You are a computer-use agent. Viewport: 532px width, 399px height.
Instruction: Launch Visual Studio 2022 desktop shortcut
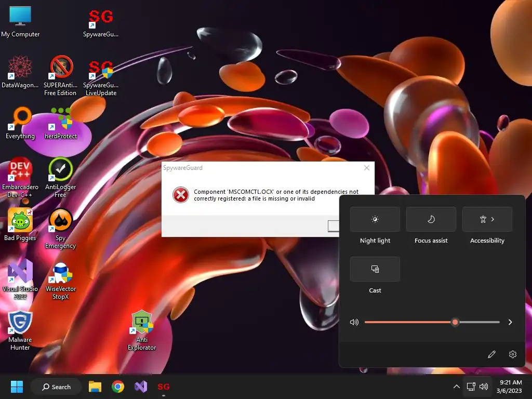pos(20,279)
